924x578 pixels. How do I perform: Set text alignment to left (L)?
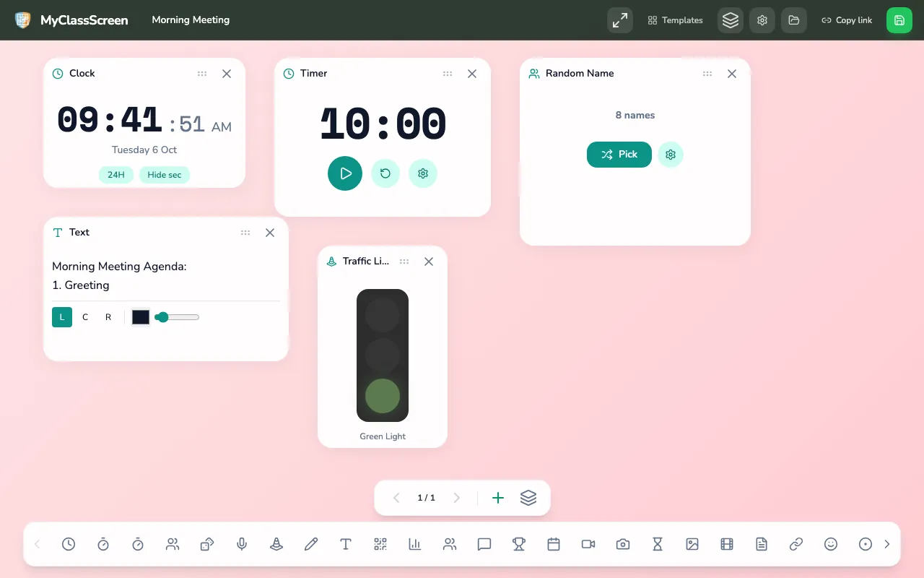coord(62,317)
